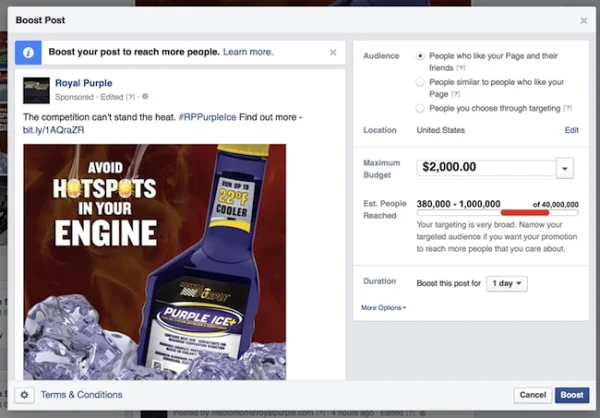Click the post settings gear beside Edited
600x418 pixels.
tap(145, 96)
